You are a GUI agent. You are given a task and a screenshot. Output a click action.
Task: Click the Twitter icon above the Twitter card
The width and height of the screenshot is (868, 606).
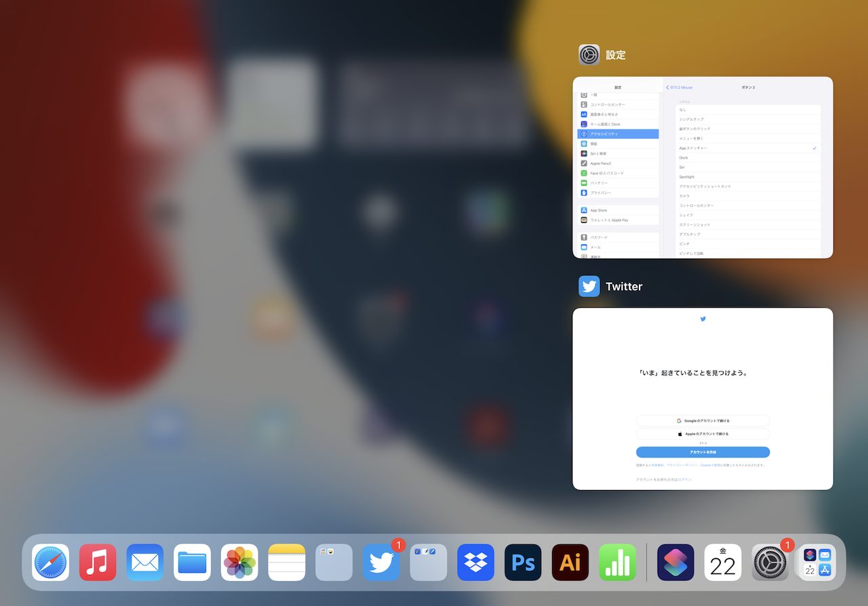(589, 286)
